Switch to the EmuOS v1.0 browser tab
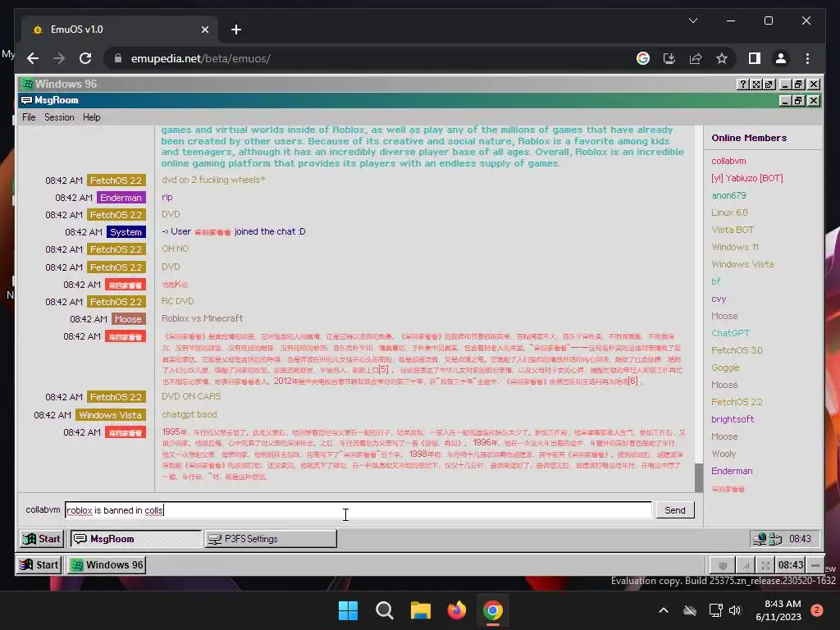Image resolution: width=840 pixels, height=630 pixels. (x=120, y=30)
